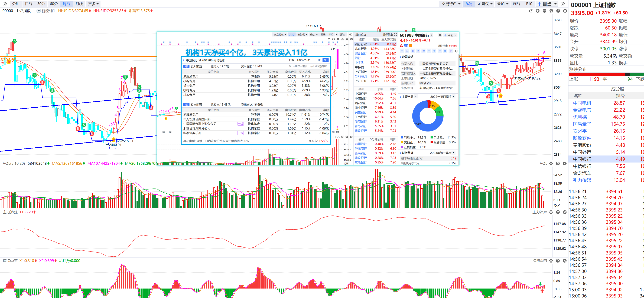The width and height of the screenshot is (644, 298).
Task: Click info icon beside 601988 中国银行
Action: point(431,35)
